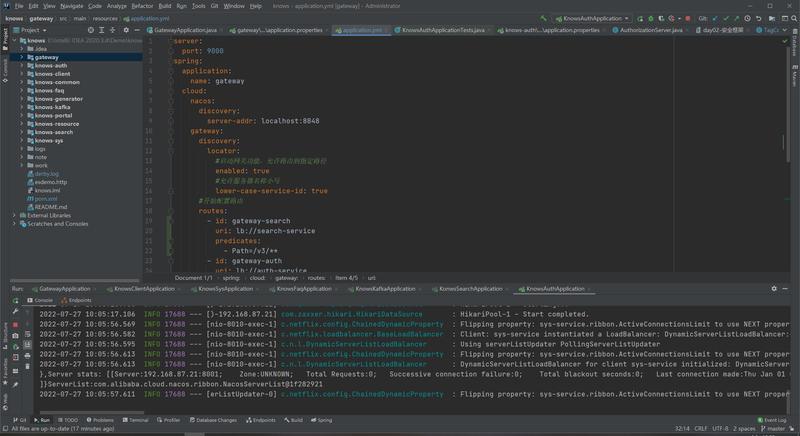This screenshot has height=436, width=800.
Task: Click the Git Commit checkmark icon
Action: [726, 19]
